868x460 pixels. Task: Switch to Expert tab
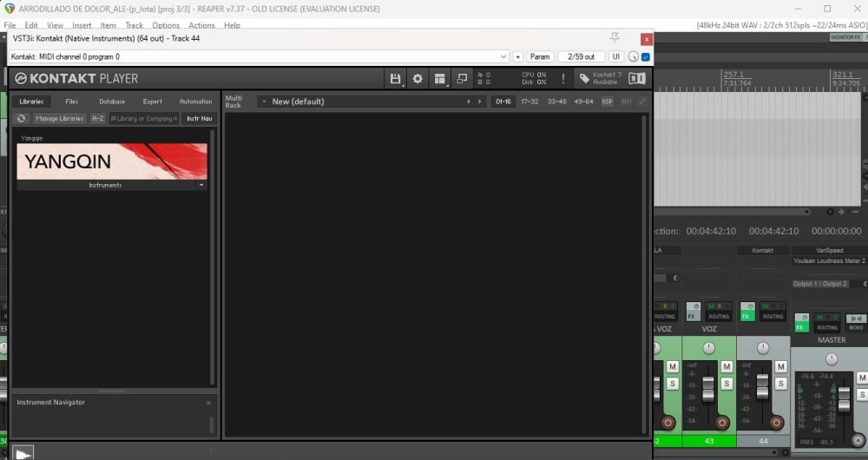pyautogui.click(x=152, y=102)
